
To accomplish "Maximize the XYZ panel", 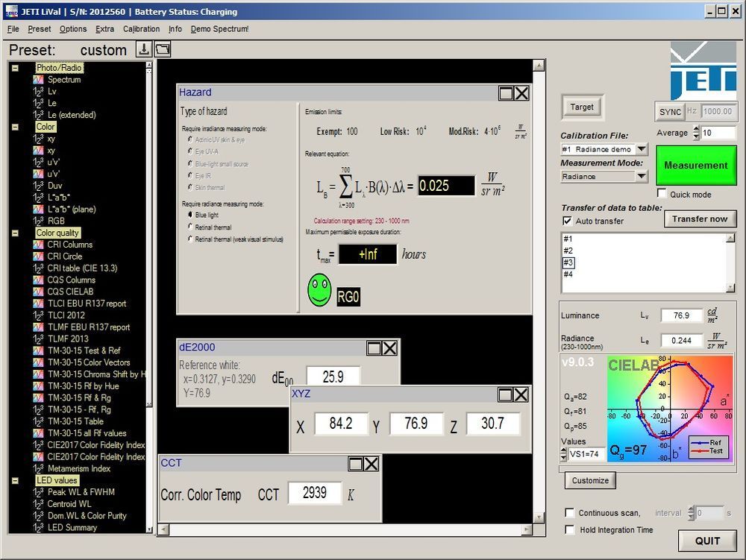I will pos(506,394).
